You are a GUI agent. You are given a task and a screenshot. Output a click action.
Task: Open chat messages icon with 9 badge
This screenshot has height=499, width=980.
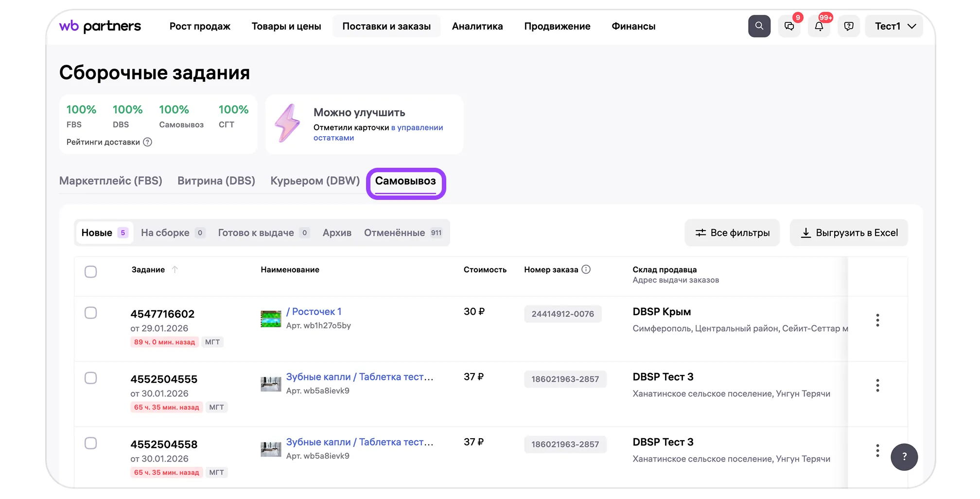click(789, 26)
